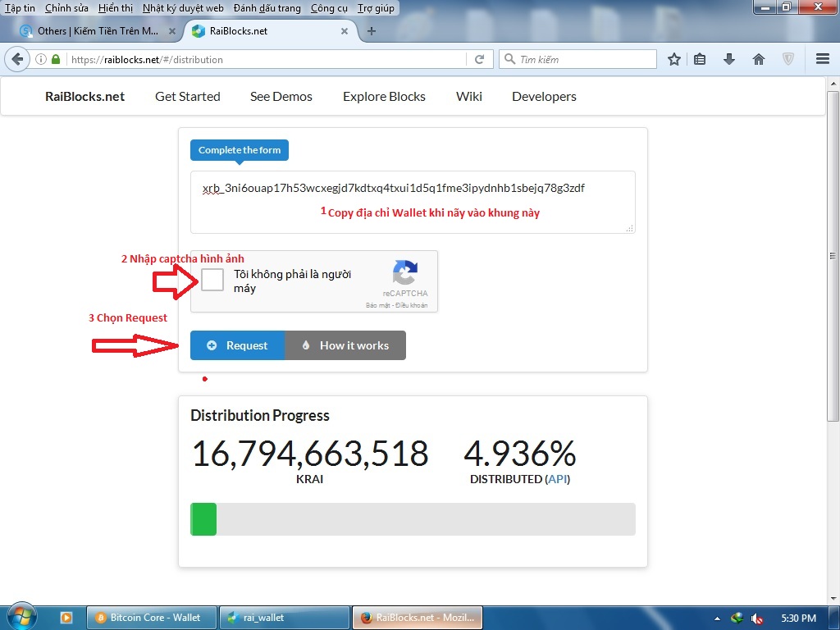Close the Others Kiếm Tiền tab
This screenshot has width=840, height=630.
[x=172, y=31]
